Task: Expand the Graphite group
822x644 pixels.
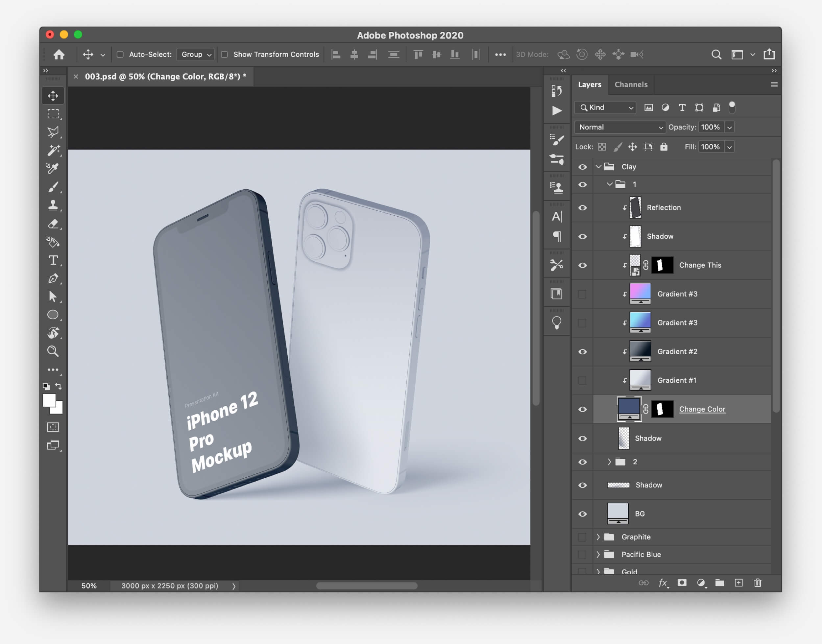Action: (x=598, y=537)
